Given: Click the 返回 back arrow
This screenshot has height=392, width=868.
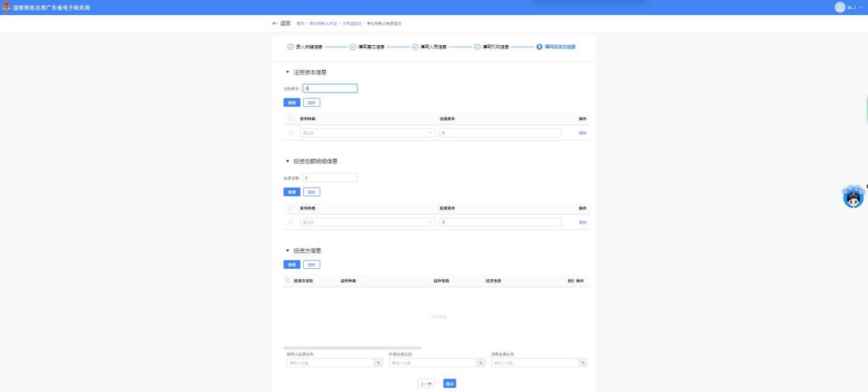Looking at the screenshot, I should [275, 23].
